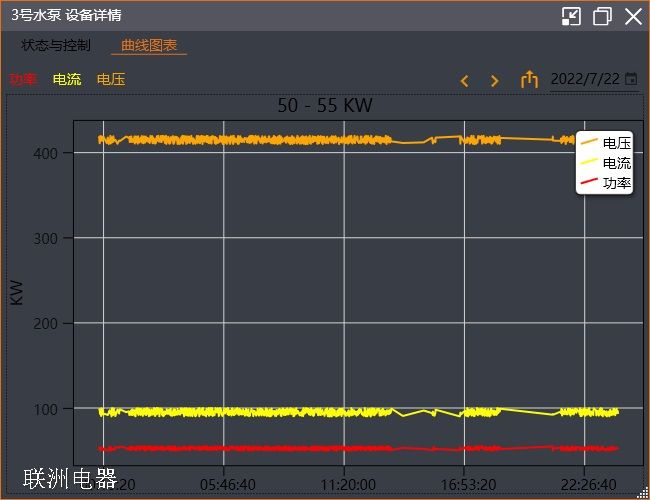Click the next day right chevron

[494, 81]
